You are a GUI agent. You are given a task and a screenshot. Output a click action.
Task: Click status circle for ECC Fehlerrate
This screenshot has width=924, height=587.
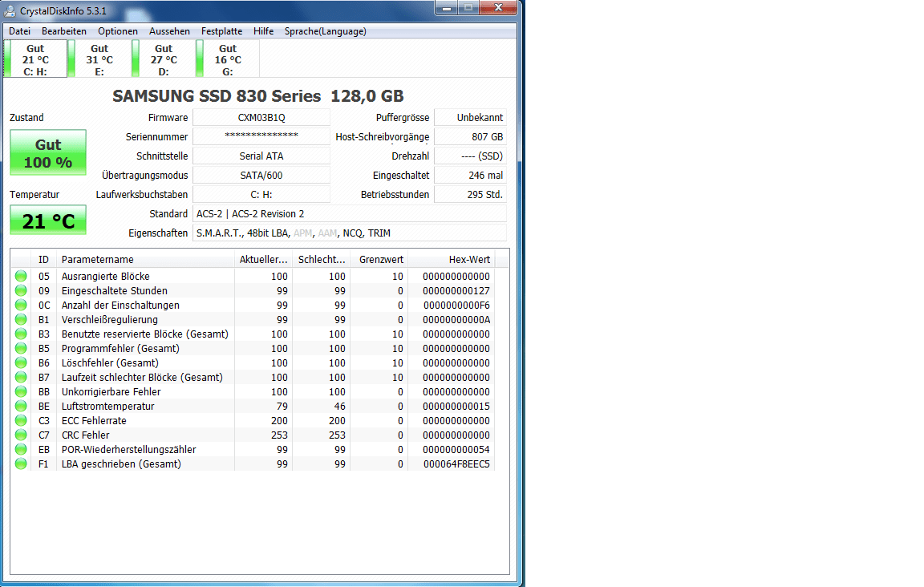[21, 420]
